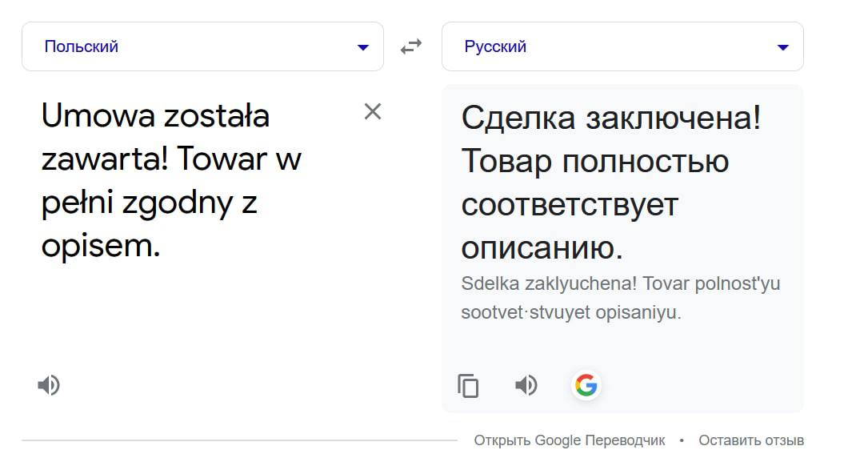
Task: Open the Открыть Google Переводчик link
Action: [x=570, y=440]
